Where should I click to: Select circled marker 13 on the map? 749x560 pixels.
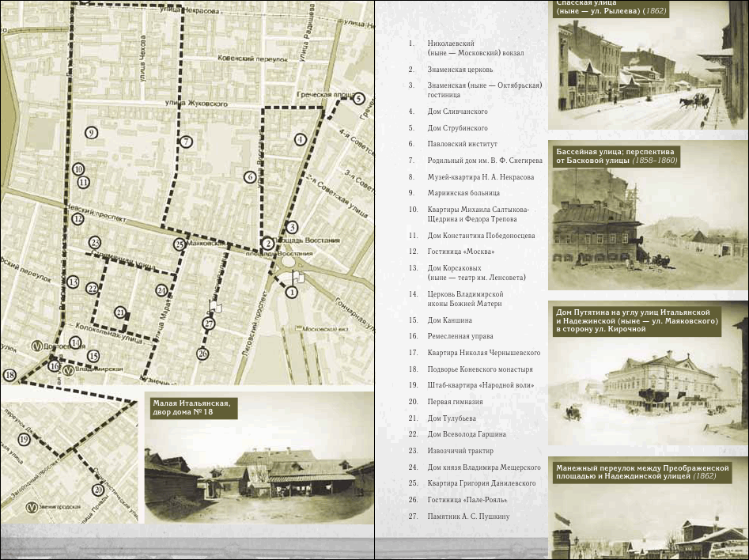coord(73,282)
